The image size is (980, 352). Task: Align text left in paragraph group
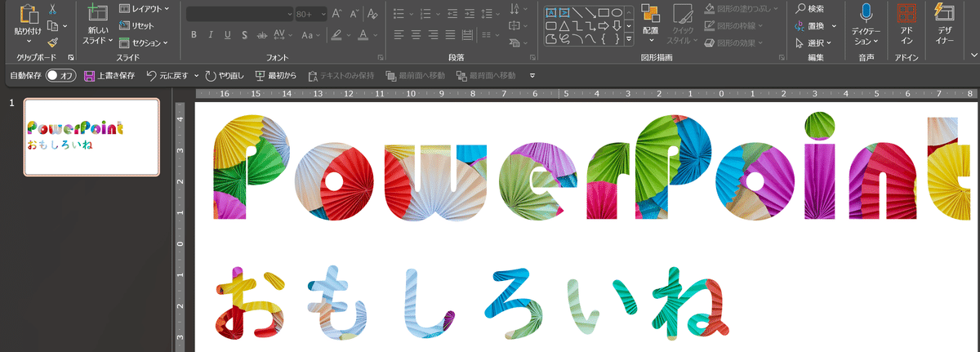click(x=399, y=34)
